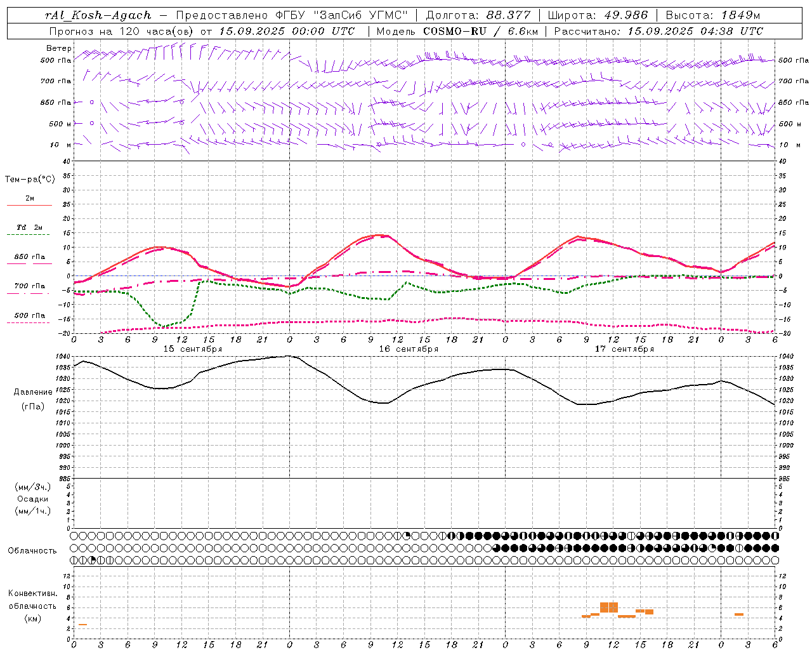Click the 15 сентября date label
This screenshot has width=812, height=650.
[x=193, y=349]
